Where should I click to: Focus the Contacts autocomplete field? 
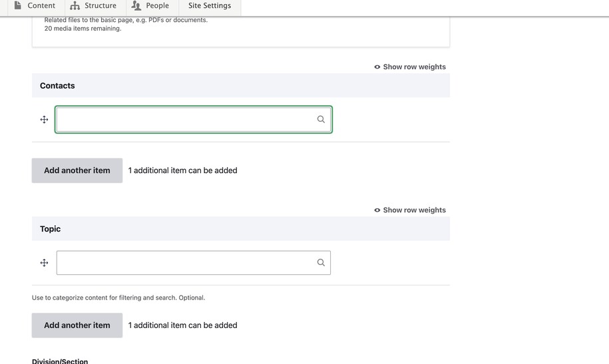tap(185, 120)
